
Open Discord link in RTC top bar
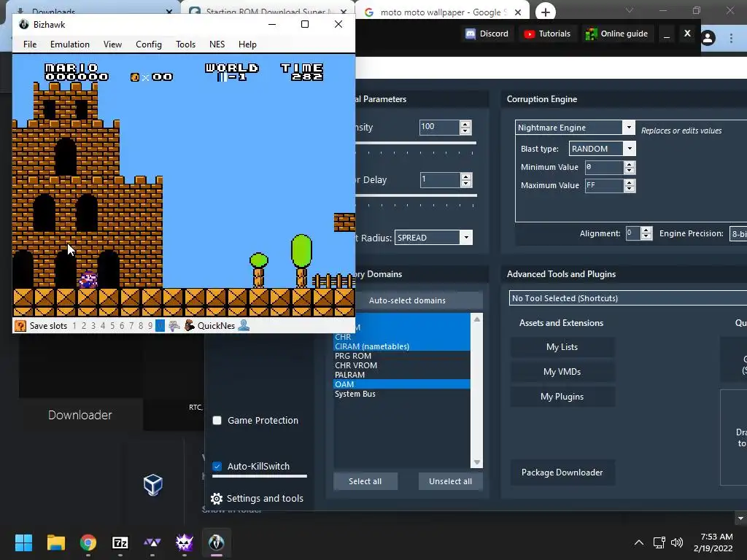487,34
